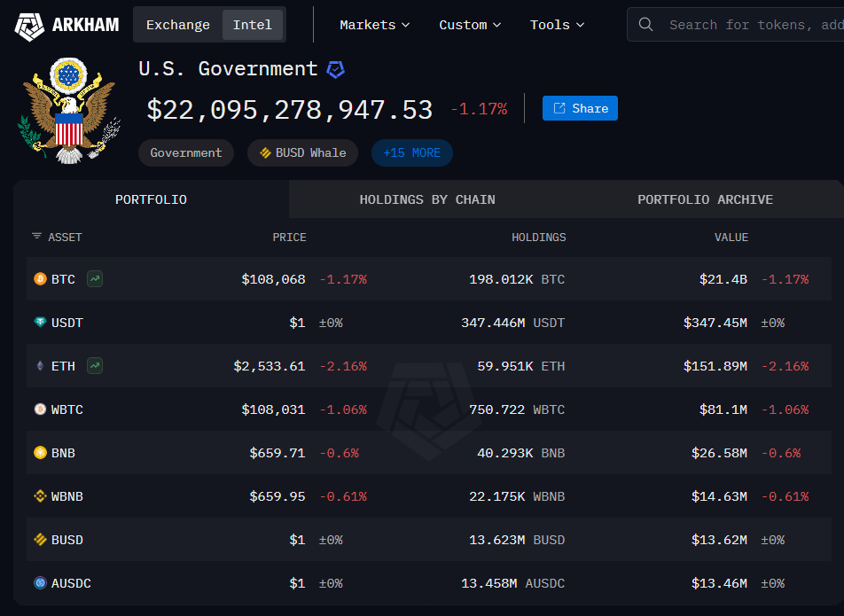
Task: Click the 13.458M AUSDC holdings cell
Action: 513,584
